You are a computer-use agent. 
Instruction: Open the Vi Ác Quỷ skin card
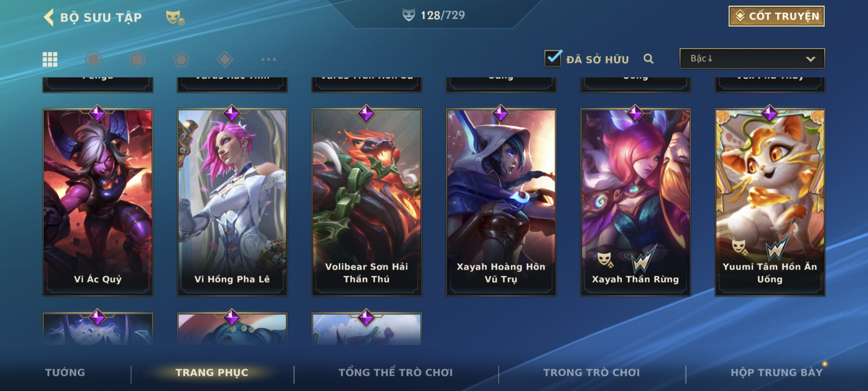(x=98, y=202)
